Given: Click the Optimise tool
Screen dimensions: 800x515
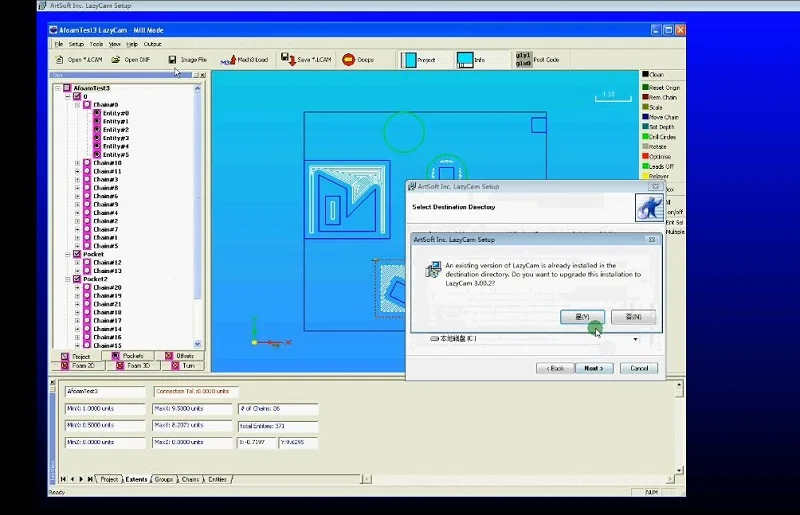Looking at the screenshot, I should coord(657,156).
